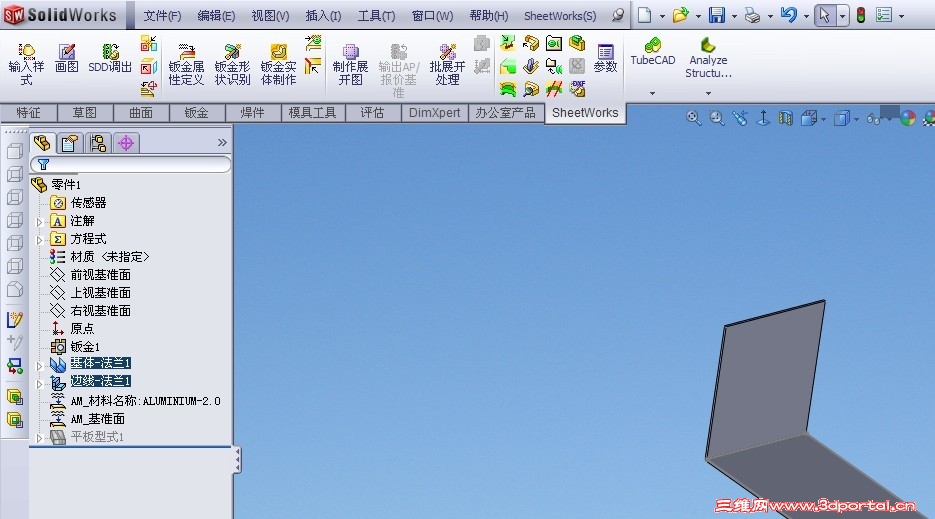
Task: Switch to the DimXpert tab
Action: tap(435, 113)
